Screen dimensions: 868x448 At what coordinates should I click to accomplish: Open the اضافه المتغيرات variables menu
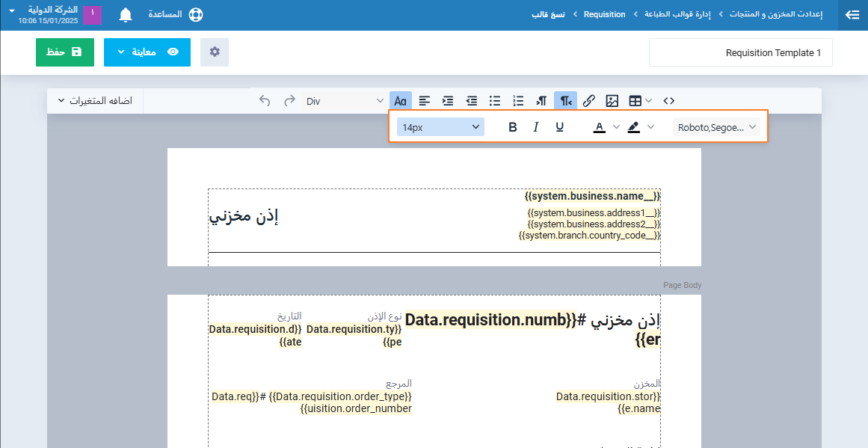coord(95,101)
